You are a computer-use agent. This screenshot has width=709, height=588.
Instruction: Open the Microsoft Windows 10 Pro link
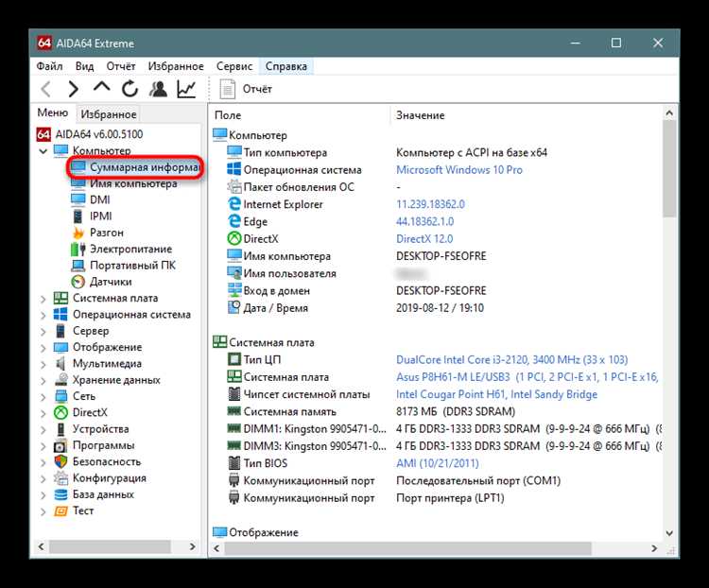click(x=458, y=170)
